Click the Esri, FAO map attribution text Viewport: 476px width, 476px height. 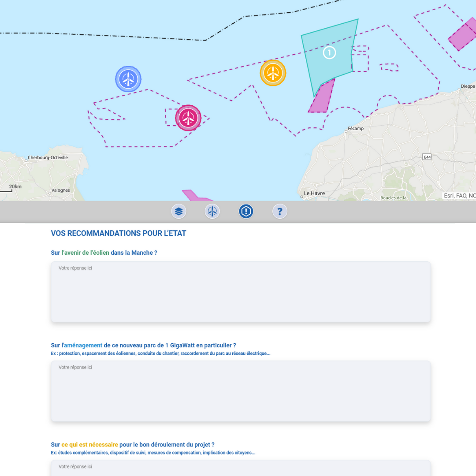coord(459,196)
